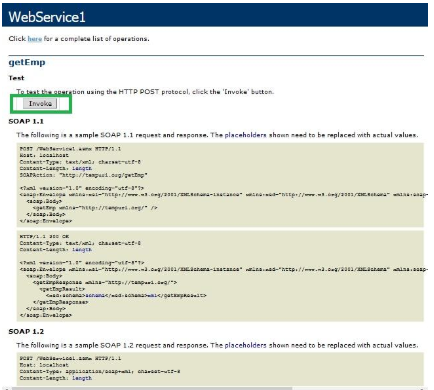434x390 pixels.
Task: Click the 'HTTP POST protocol' instruction sentence
Action: (145, 92)
